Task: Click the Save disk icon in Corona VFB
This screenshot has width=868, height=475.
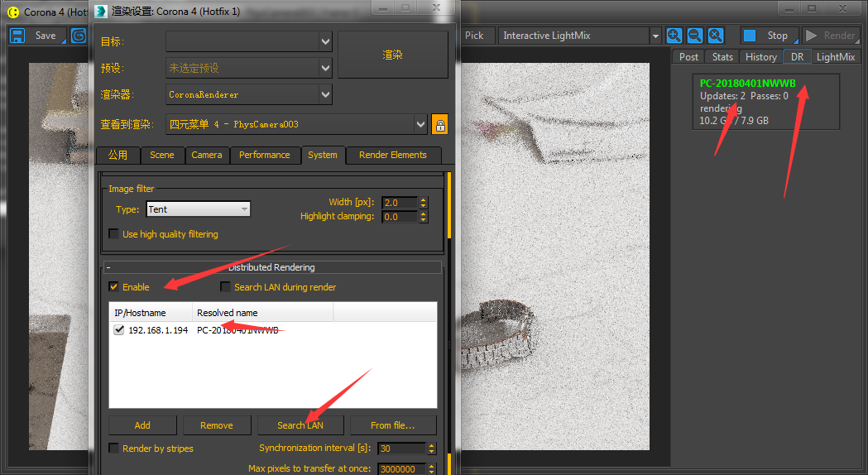Action: [x=17, y=36]
